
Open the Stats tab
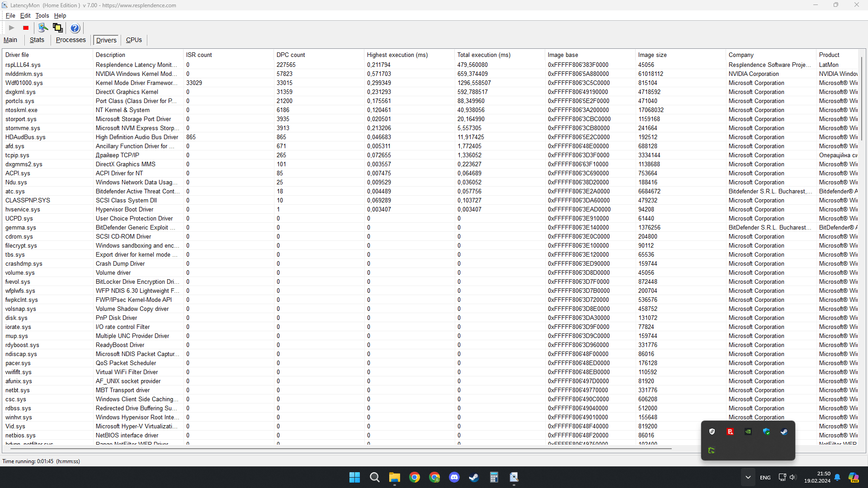pos(36,40)
